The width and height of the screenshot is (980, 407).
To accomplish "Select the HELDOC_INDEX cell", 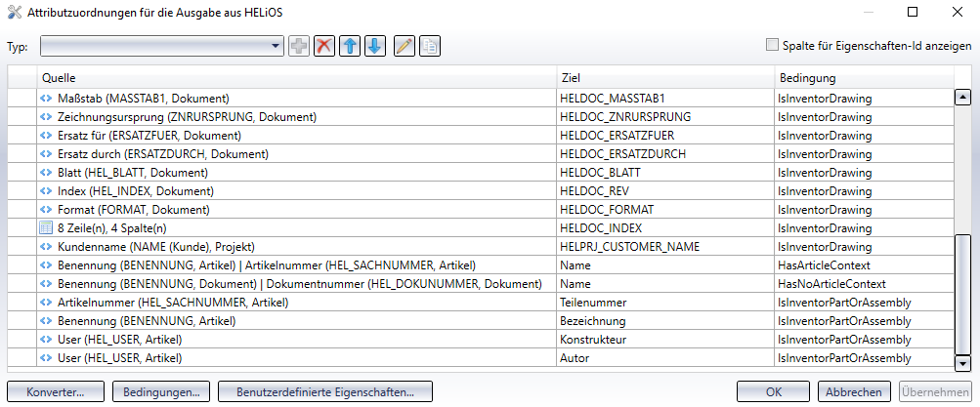I will click(665, 227).
